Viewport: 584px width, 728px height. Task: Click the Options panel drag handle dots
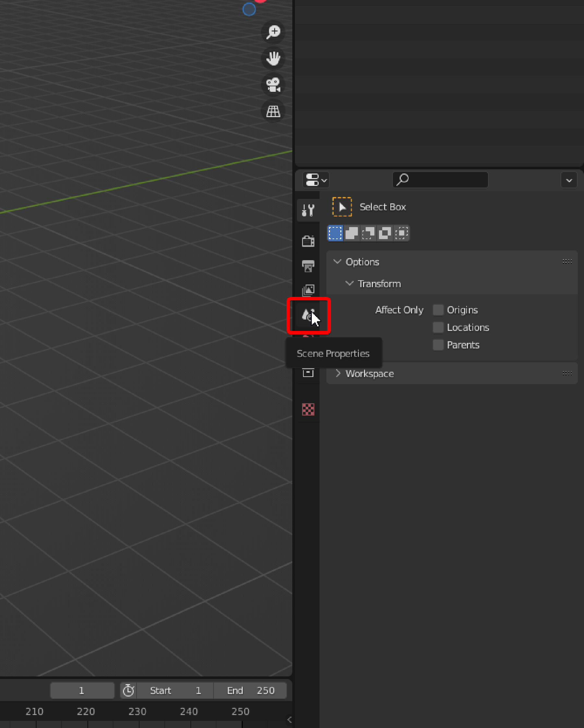pos(567,261)
